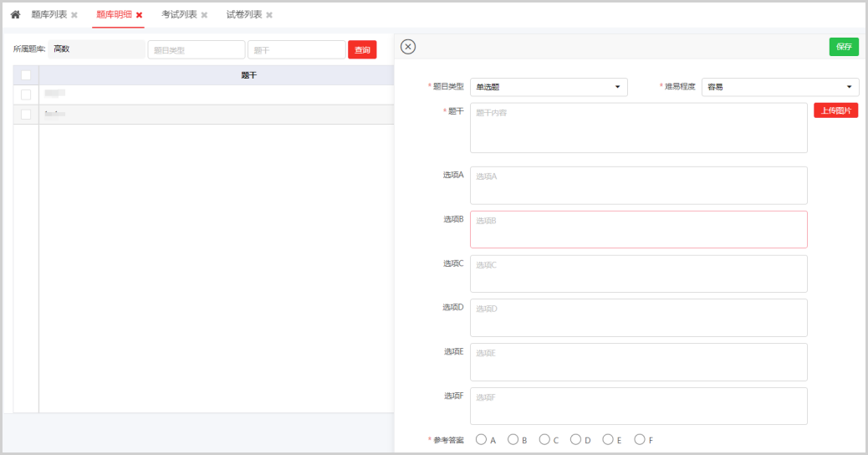The image size is (868, 455).
Task: Close the question form panel with circled X
Action: coord(408,47)
